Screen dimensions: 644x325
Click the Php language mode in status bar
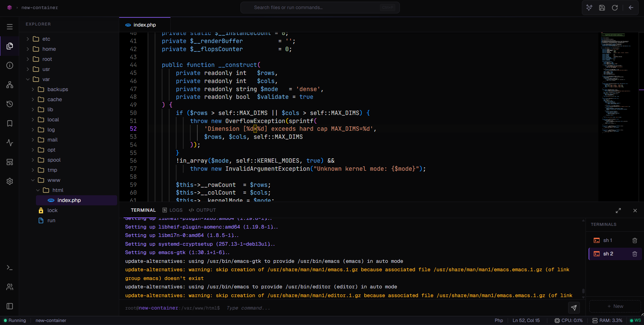[x=499, y=320]
